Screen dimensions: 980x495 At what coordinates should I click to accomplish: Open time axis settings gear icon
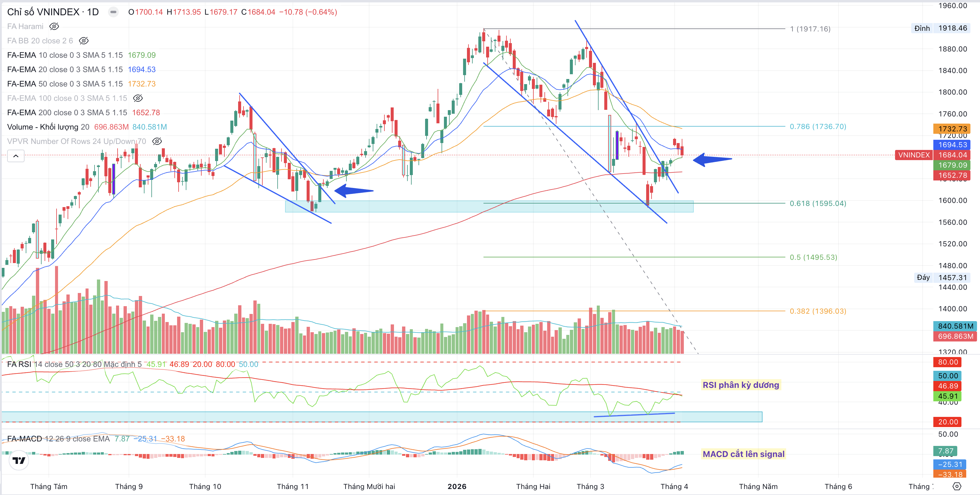[957, 486]
